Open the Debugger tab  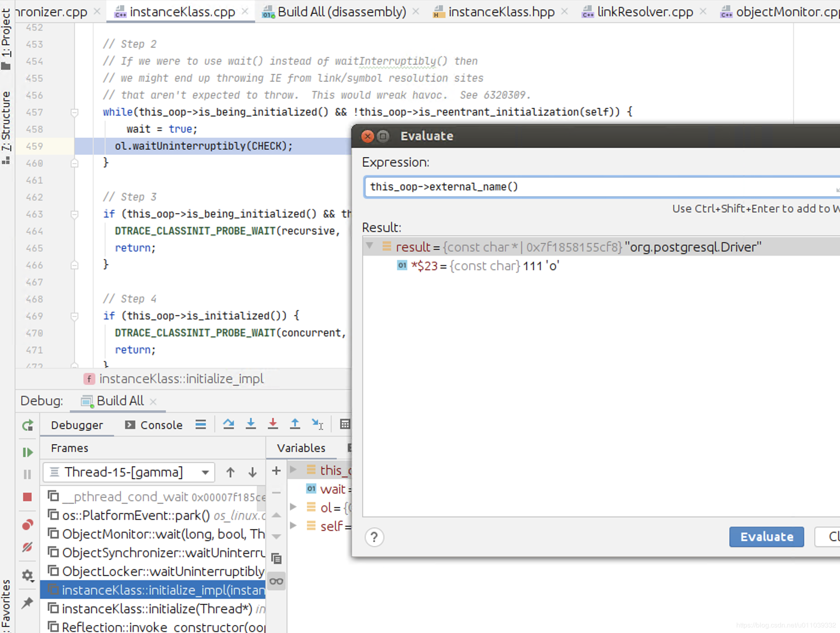(x=77, y=425)
